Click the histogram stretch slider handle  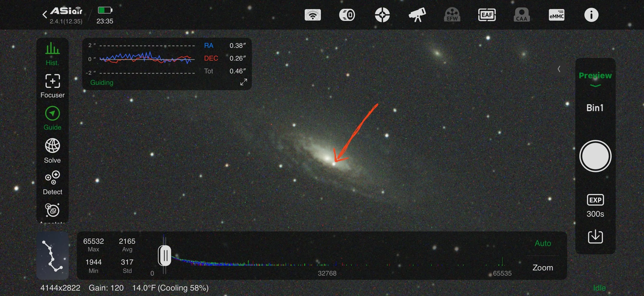click(164, 256)
